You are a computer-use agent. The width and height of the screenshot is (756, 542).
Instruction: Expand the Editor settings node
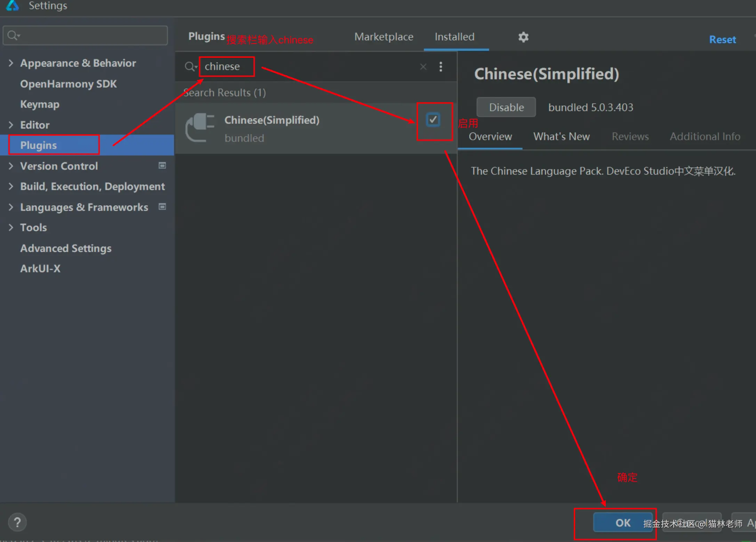tap(11, 125)
